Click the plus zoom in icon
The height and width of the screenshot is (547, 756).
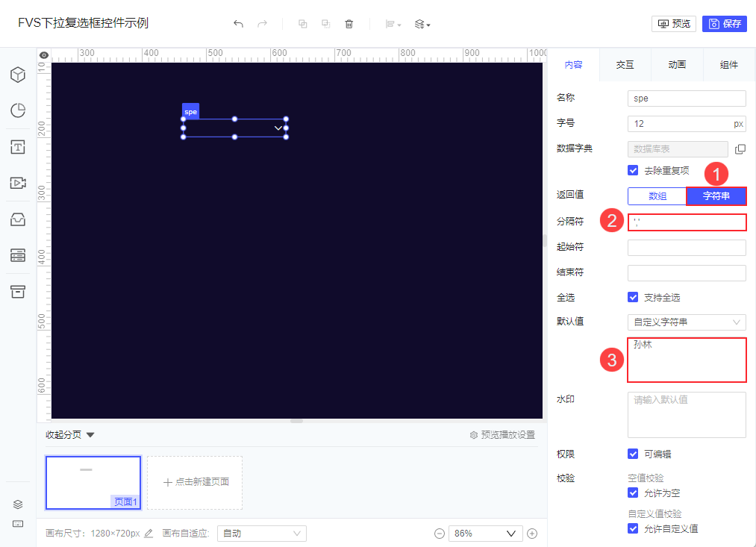532,534
